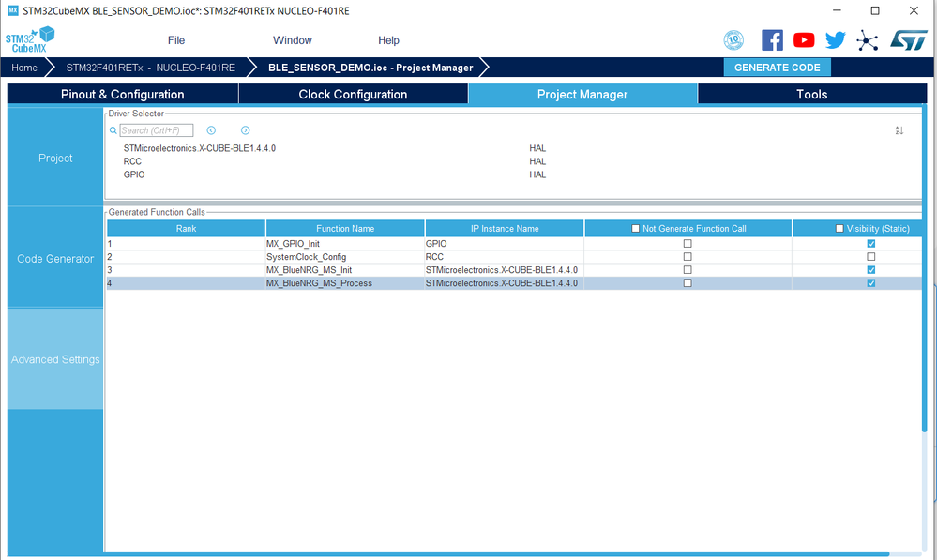Viewport: 937px width, 560px height.
Task: Open the Window menu
Action: (293, 40)
